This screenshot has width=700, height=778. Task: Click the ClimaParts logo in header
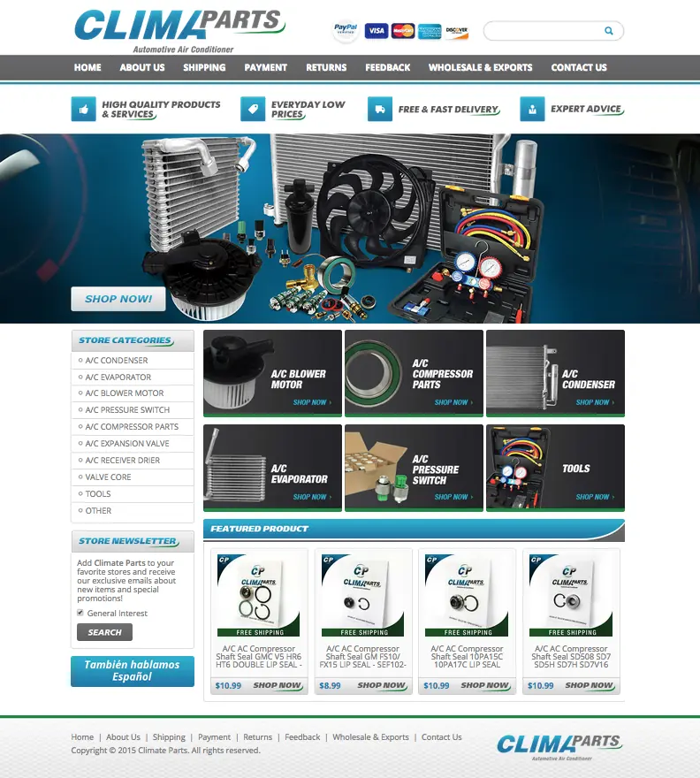[x=179, y=31]
